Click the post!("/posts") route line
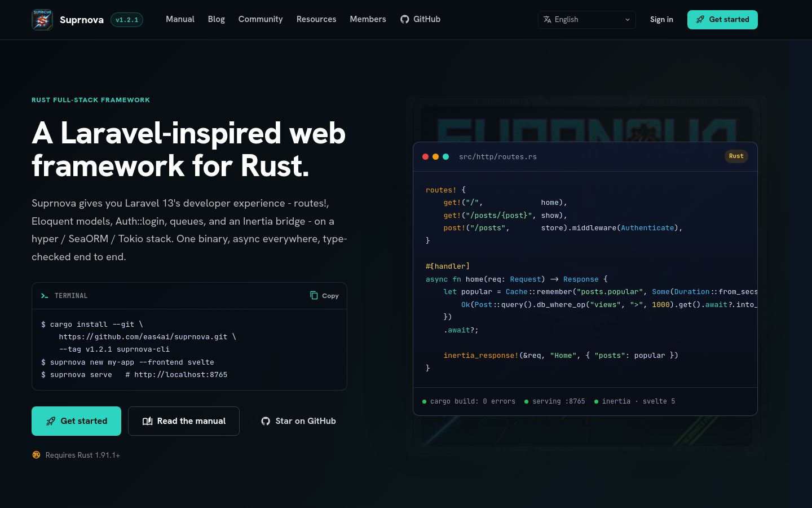 click(x=563, y=228)
